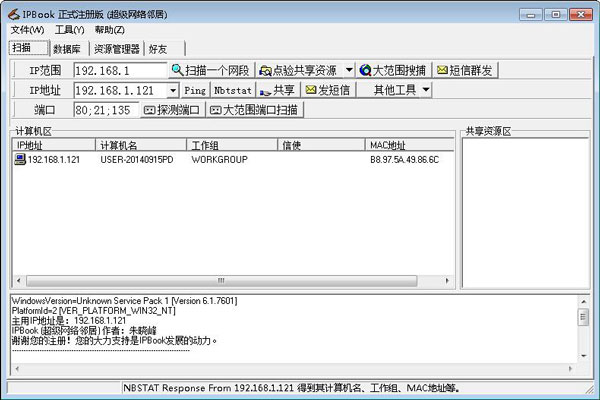Click the 探测端口 probe port button
Screen dimensions: 600x400
point(172,110)
